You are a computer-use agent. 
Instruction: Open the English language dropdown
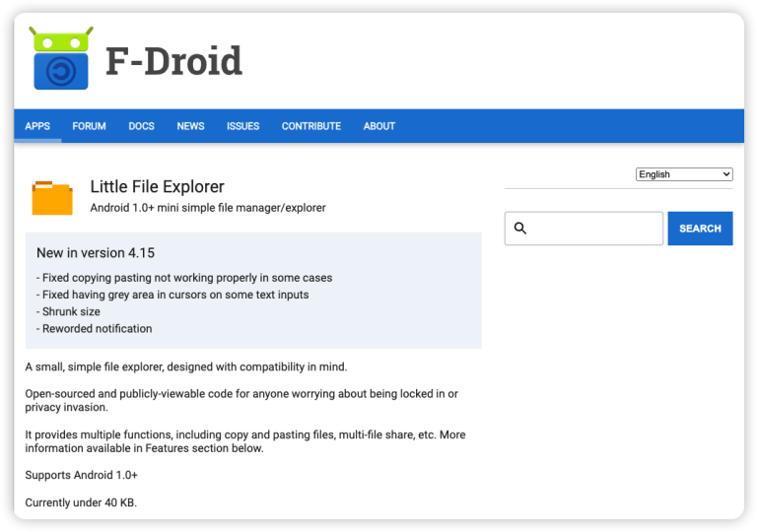coord(684,174)
